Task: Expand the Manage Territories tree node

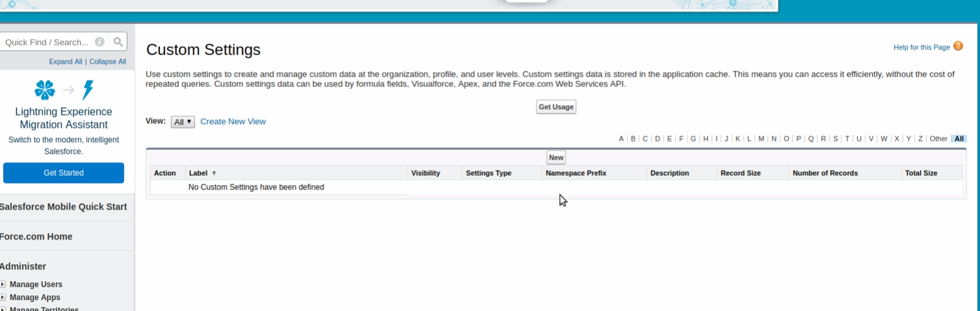Action: point(3,309)
